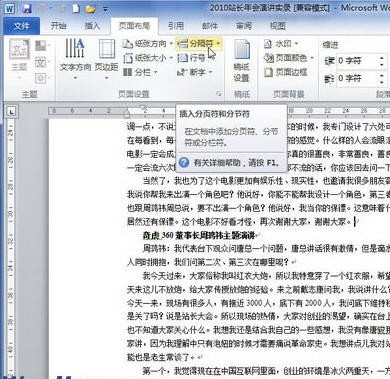The image size is (390, 379).
Task: Open the 水印 watermark dropdown
Action: pos(281,44)
